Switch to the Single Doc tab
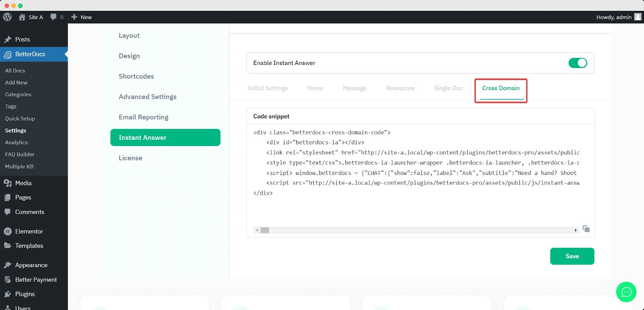The height and width of the screenshot is (310, 644). point(448,88)
